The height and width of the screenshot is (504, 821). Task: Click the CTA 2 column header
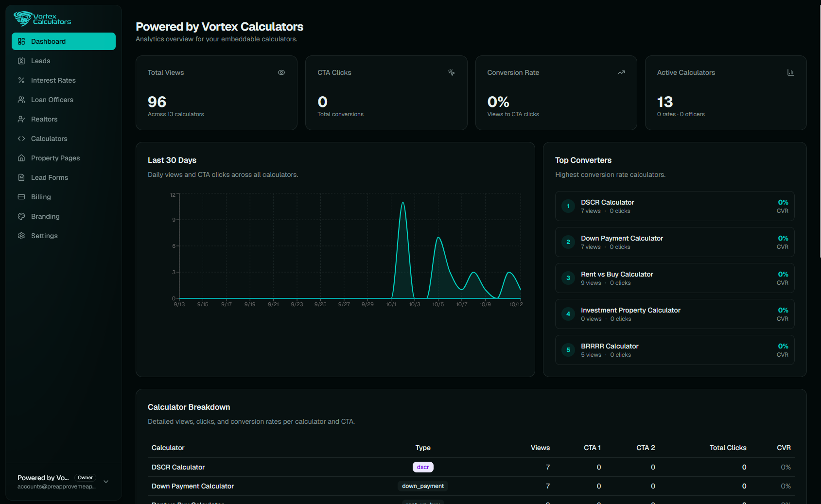(x=646, y=448)
